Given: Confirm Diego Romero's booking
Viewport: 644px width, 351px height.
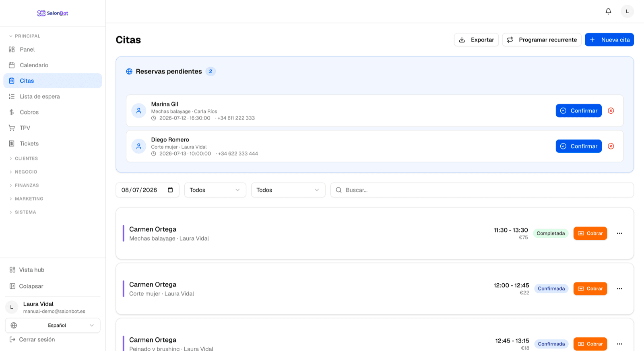Looking at the screenshot, I should click(x=579, y=146).
